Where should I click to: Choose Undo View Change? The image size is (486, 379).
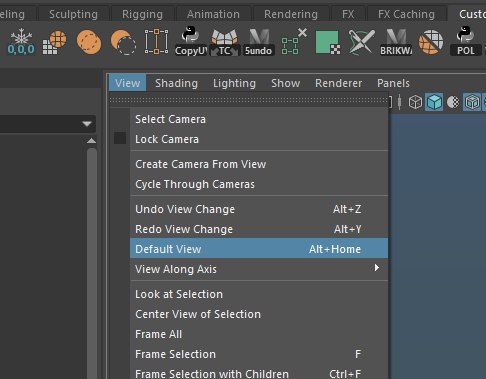pos(259,209)
